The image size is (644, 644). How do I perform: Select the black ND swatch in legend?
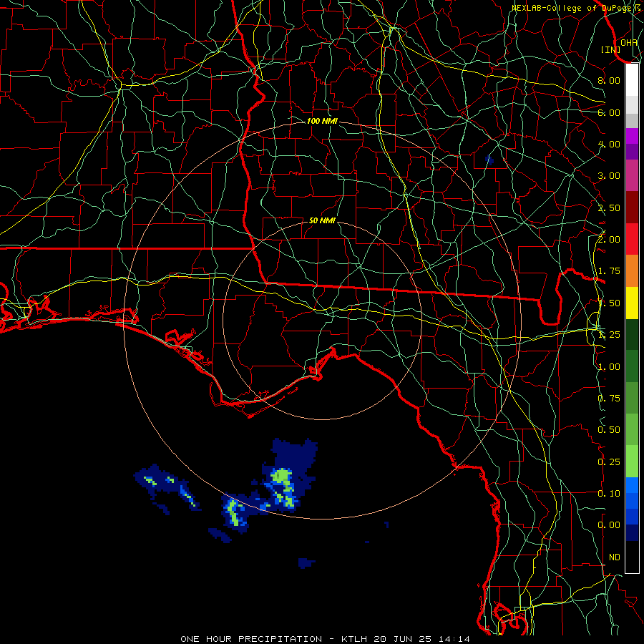click(x=632, y=557)
